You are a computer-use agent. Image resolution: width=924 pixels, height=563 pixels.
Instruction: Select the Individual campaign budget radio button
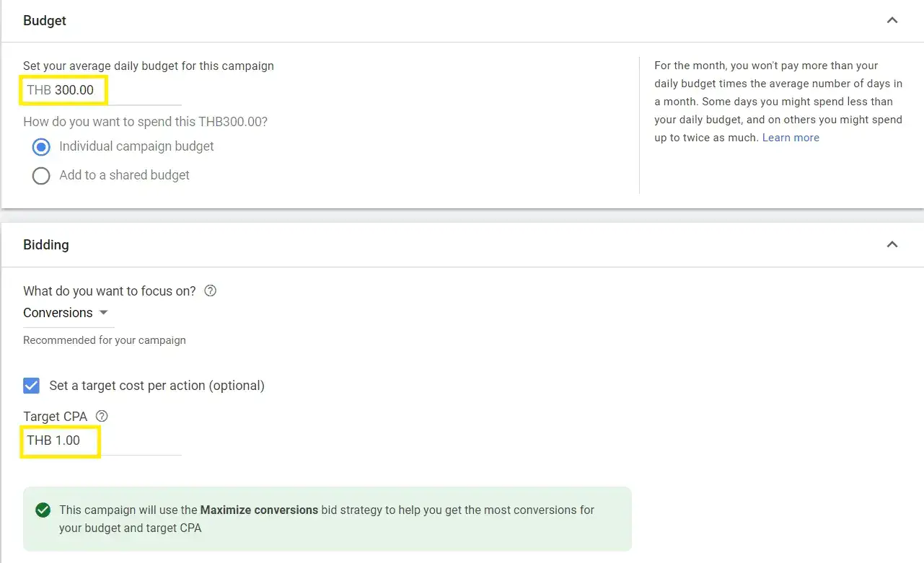pyautogui.click(x=41, y=147)
